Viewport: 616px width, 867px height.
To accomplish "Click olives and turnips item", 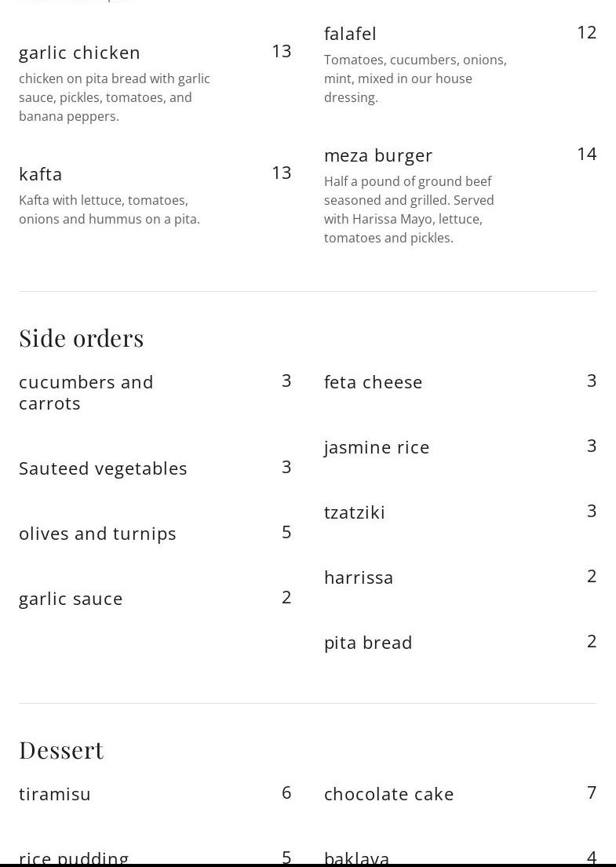I will pos(97,534).
